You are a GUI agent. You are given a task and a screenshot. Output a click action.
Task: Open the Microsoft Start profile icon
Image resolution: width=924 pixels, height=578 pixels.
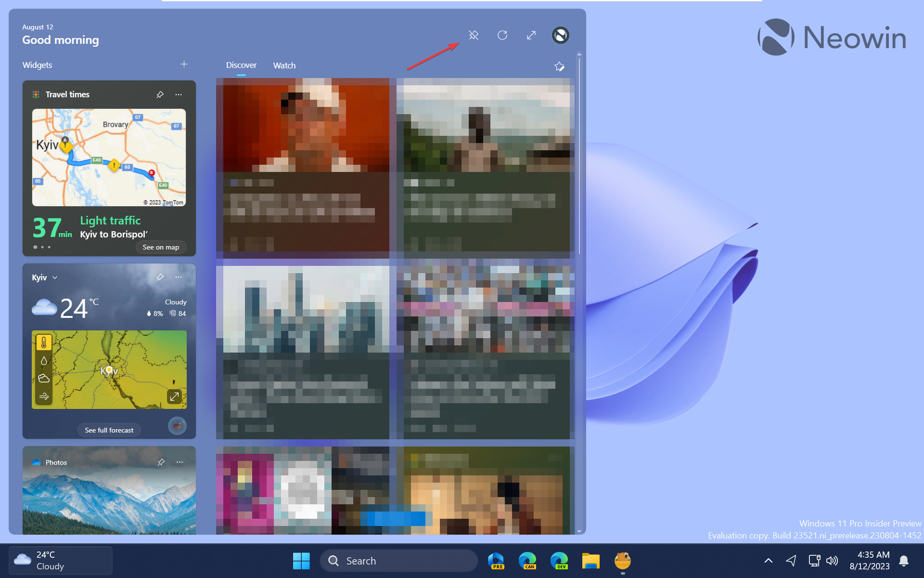(x=560, y=35)
